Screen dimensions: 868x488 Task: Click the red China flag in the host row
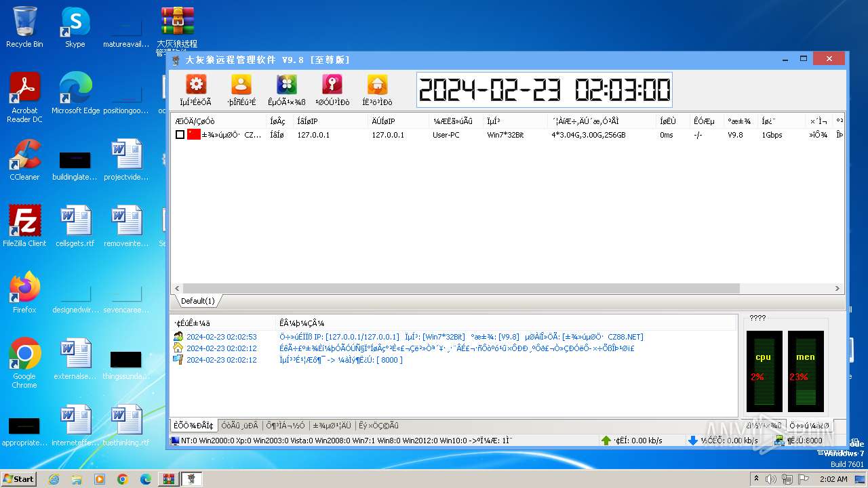(194, 135)
